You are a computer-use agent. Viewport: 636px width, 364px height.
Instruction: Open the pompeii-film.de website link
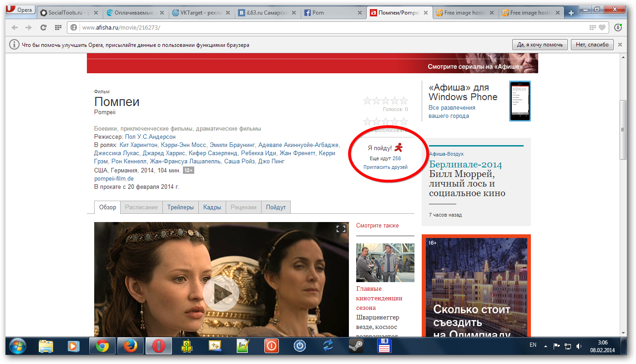click(x=114, y=178)
